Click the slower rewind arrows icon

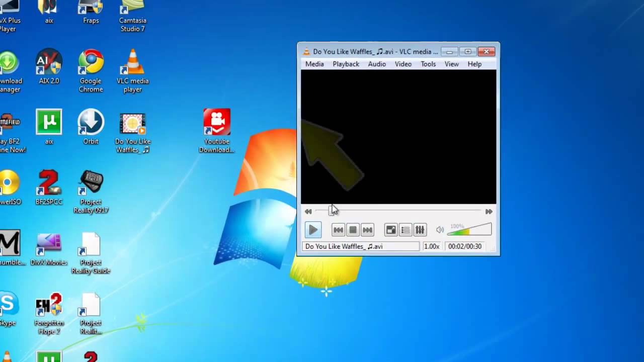(x=308, y=212)
